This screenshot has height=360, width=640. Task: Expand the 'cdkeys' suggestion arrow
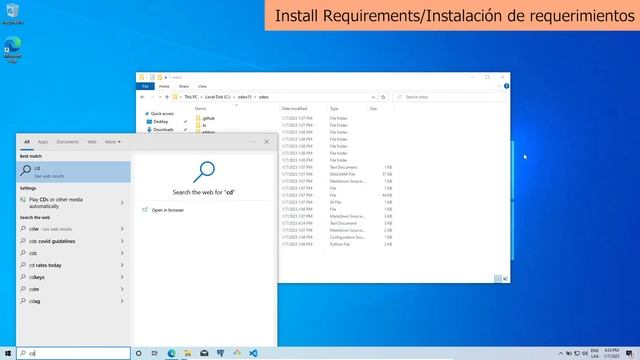pyautogui.click(x=122, y=277)
